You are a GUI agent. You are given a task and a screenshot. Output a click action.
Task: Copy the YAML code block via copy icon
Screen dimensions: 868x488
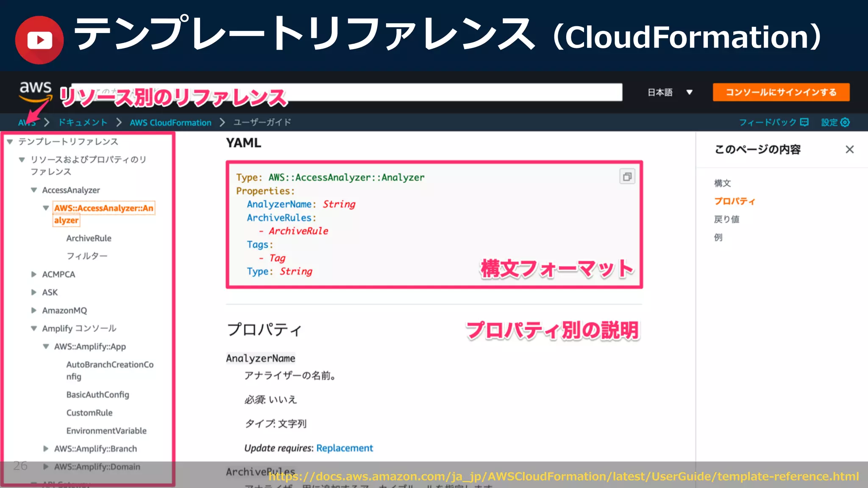click(627, 177)
